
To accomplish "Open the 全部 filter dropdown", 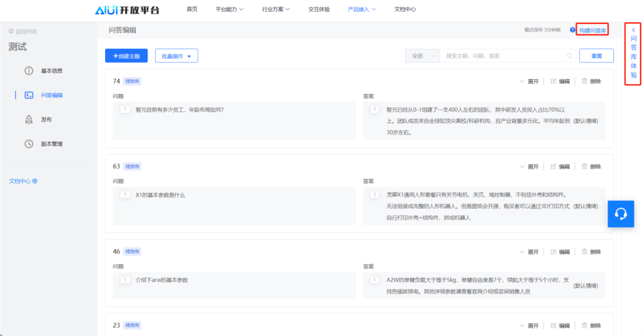I will click(x=422, y=56).
